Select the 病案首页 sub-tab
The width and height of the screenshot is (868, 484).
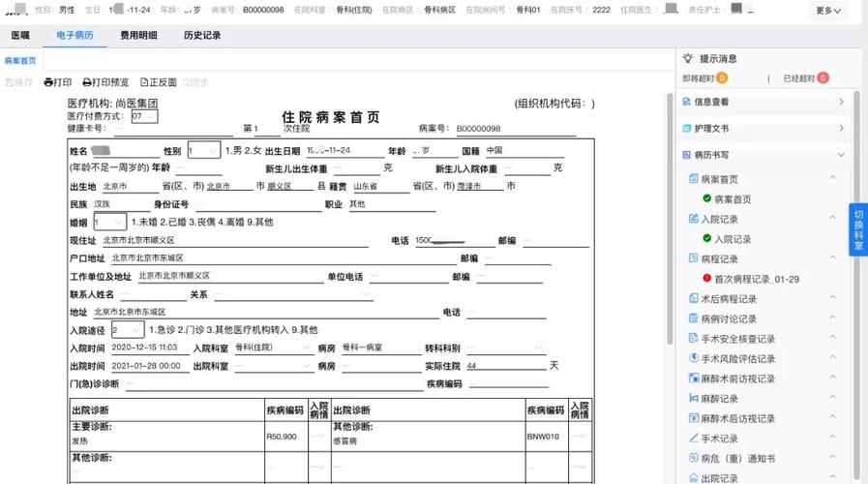[20, 60]
